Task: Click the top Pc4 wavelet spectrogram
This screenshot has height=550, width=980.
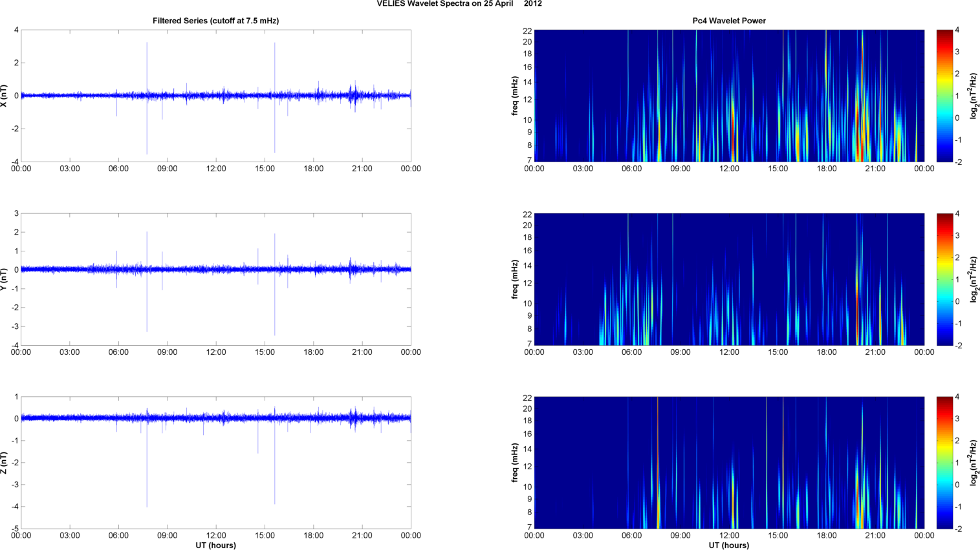Action: (728, 96)
